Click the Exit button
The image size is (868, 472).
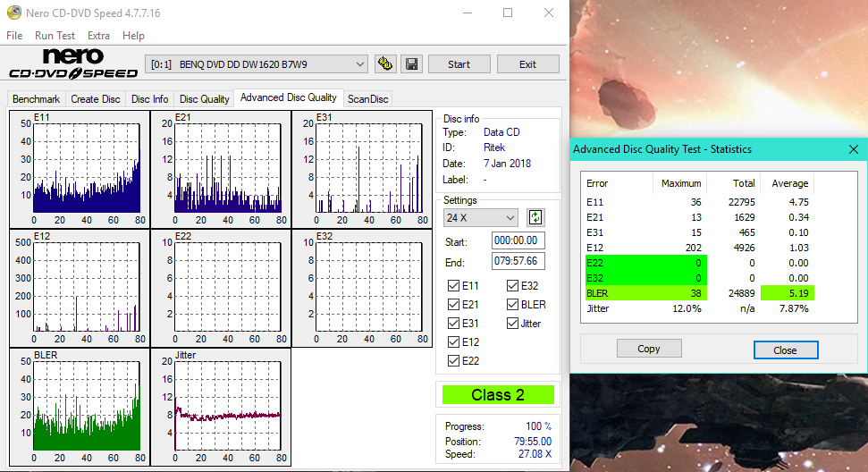(527, 64)
